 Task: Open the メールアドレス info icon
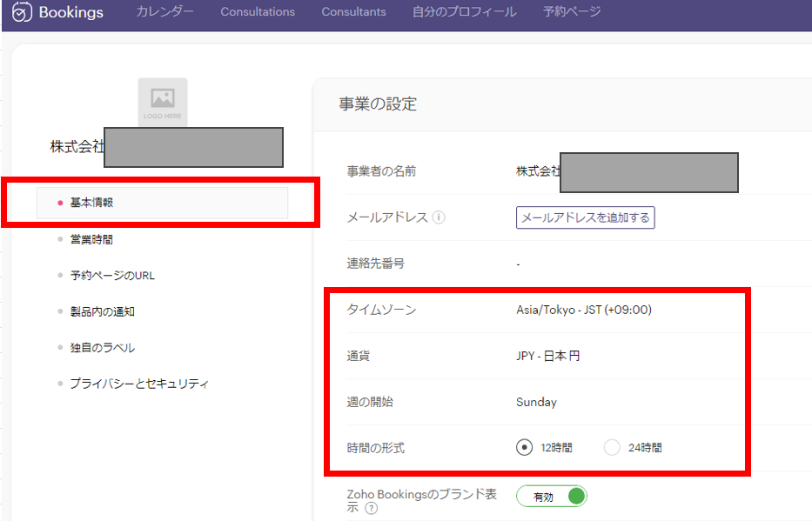click(x=439, y=217)
